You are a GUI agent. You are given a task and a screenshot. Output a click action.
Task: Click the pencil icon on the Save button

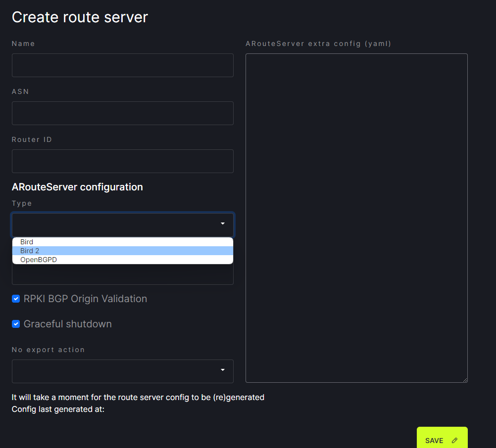click(454, 441)
